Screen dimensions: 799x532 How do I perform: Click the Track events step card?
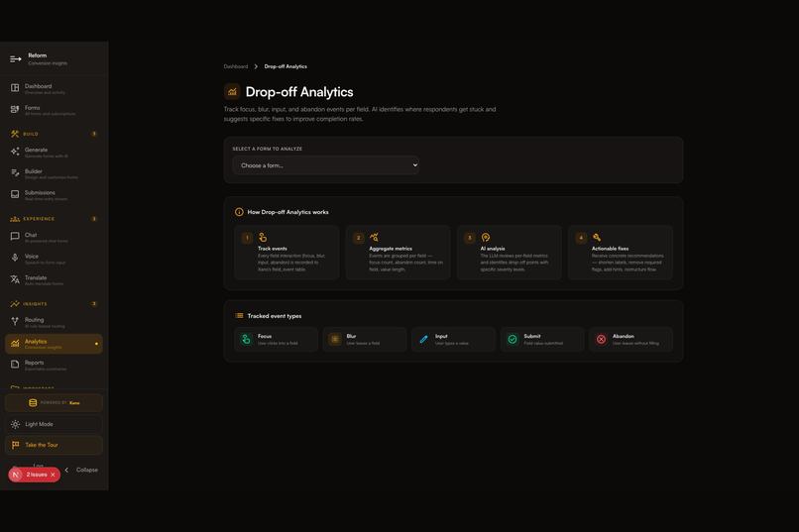pos(286,253)
